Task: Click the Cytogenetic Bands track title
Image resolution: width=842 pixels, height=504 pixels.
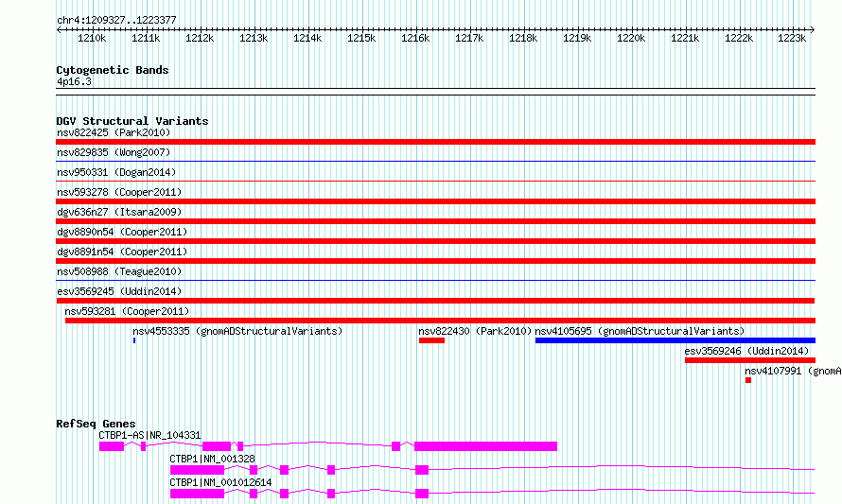Action: click(x=113, y=70)
